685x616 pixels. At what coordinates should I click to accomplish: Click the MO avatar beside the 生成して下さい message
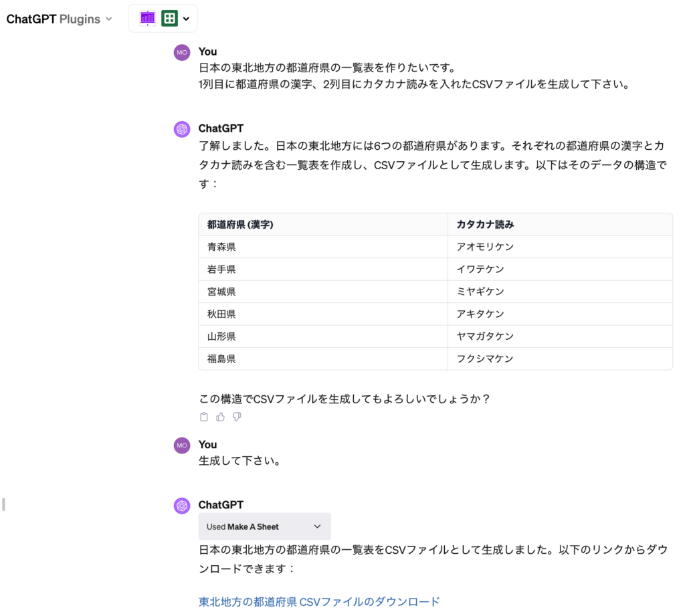click(182, 445)
